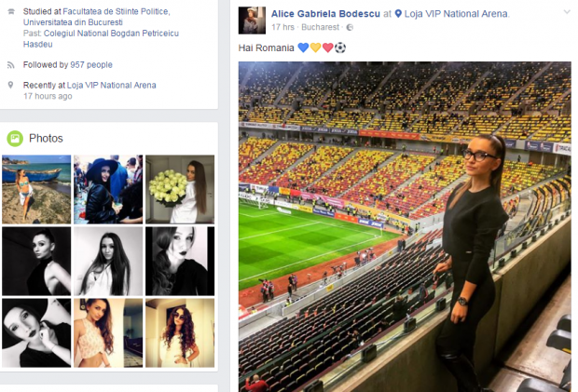
Task: Open the curly hair sunglasses thumbnail
Action: (180, 332)
